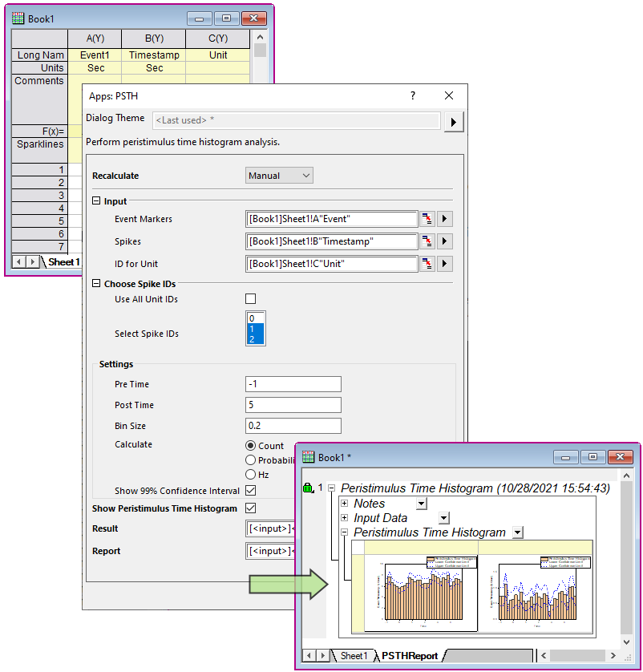The image size is (643, 672).
Task: Click flyout arrow beside Event Markers field
Action: coord(444,219)
